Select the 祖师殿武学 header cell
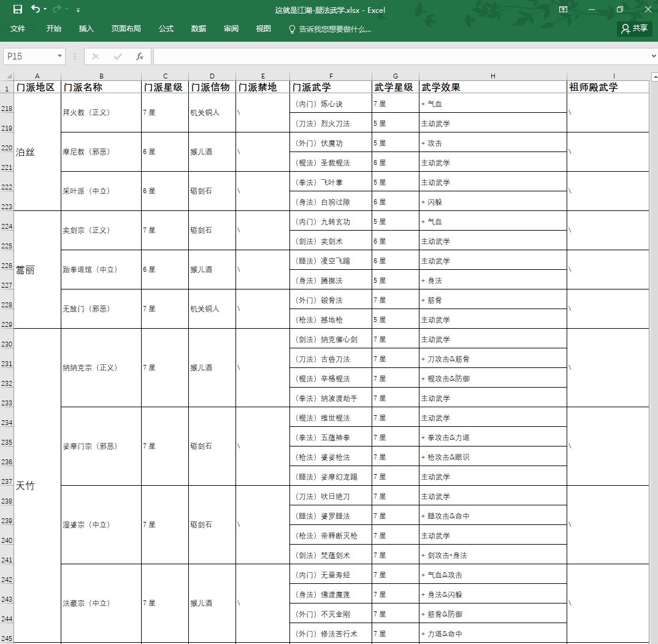Screen dimensions: 658x644 pos(608,87)
